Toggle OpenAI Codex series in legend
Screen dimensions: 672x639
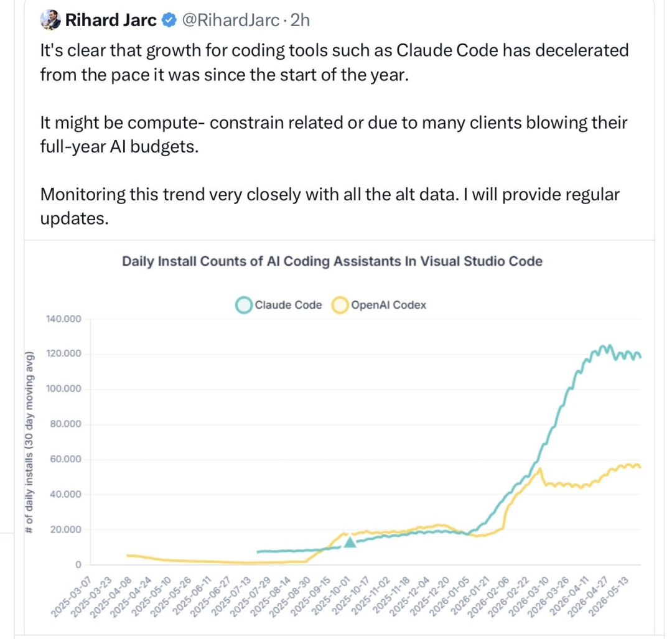pos(380,305)
